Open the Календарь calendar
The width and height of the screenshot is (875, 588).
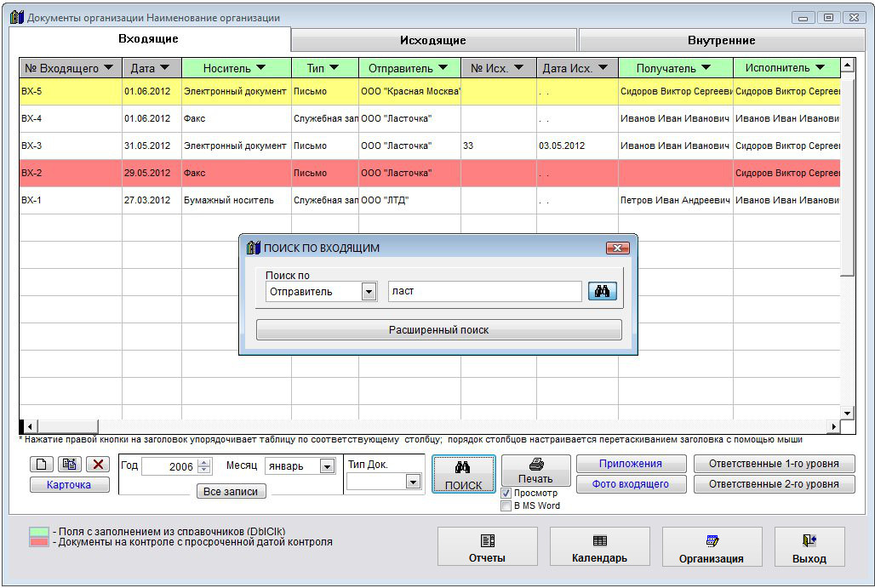pos(599,547)
